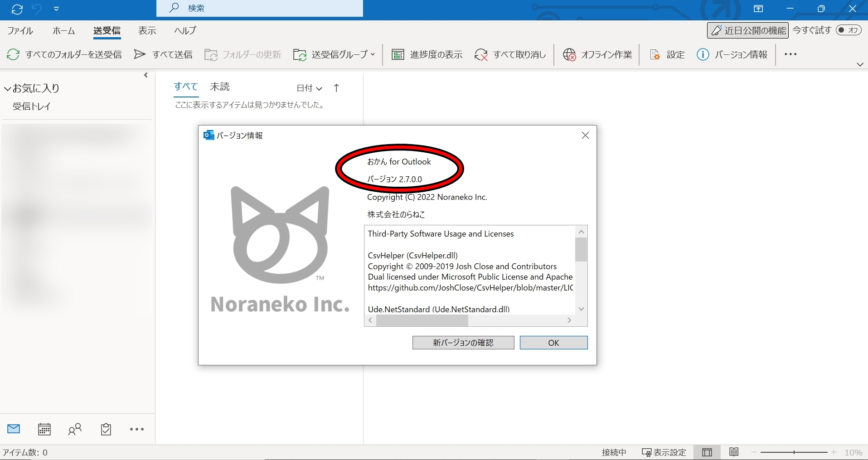Open the ヘルプ tab

(185, 30)
